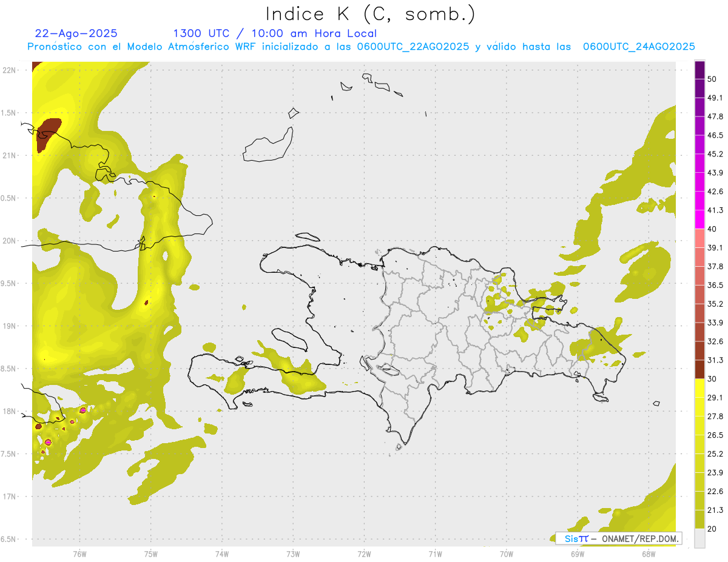Image resolution: width=728 pixels, height=562 pixels.
Task: Pick the magenta swatch between 40 and 41.3
Action: click(x=699, y=219)
